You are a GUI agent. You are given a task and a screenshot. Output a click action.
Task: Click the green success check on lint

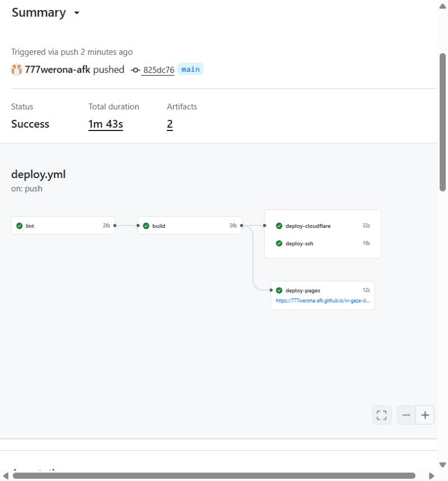[x=20, y=226]
